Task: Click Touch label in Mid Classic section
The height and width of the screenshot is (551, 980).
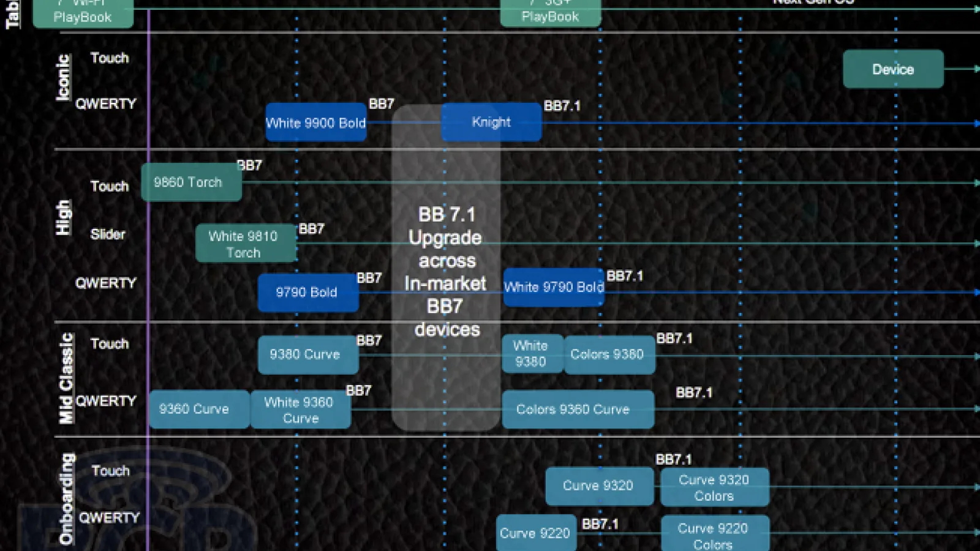Action: point(110,343)
